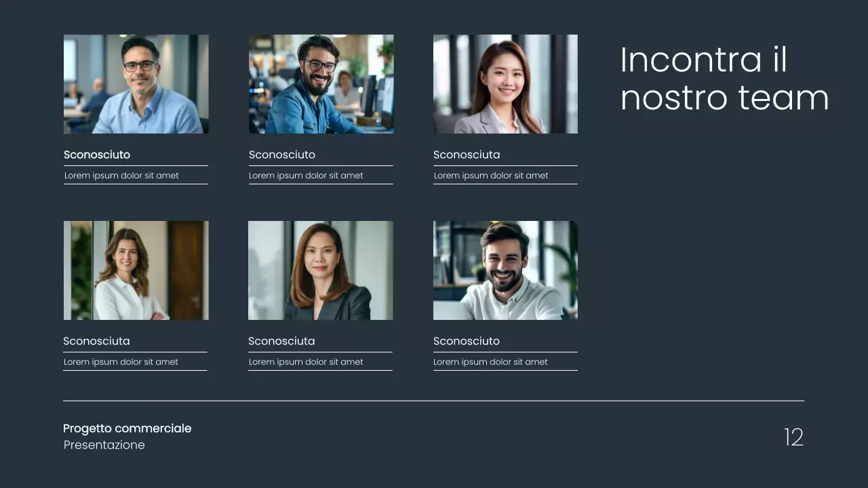Click Lorem ipsum text under white shirt man
The height and width of the screenshot is (488, 868).
click(491, 362)
